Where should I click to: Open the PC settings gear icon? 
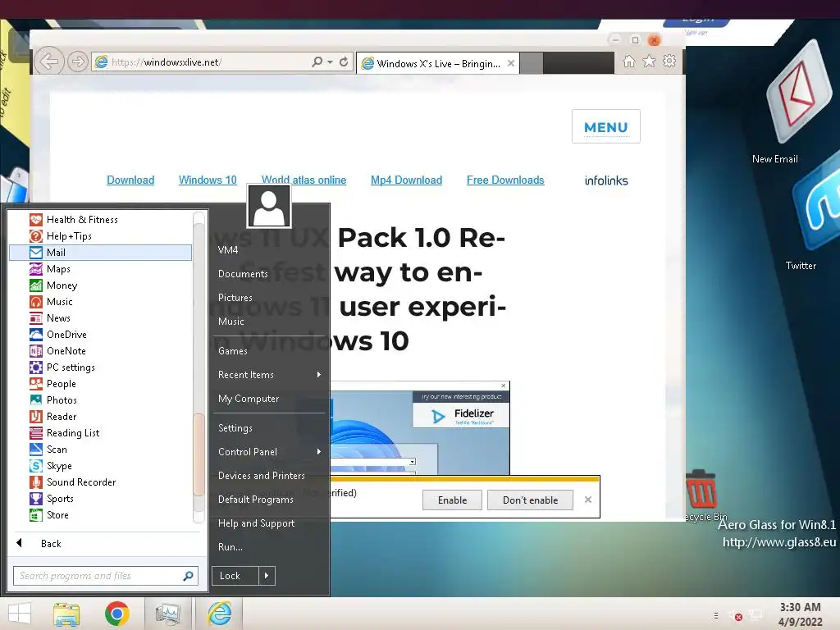pyautogui.click(x=36, y=367)
